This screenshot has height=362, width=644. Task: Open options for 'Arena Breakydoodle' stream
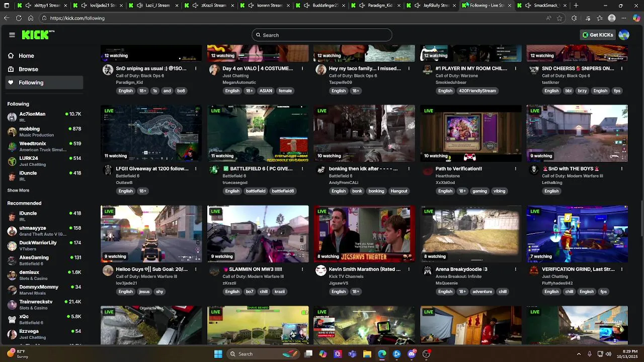point(515,269)
